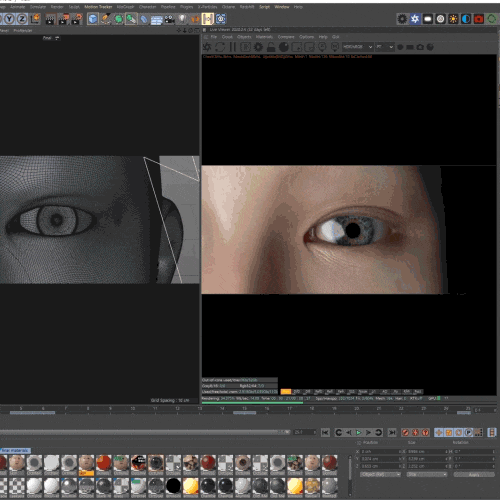Click the material manager vertical scrollbar
The image size is (500, 500).
pyautogui.click(x=350, y=475)
